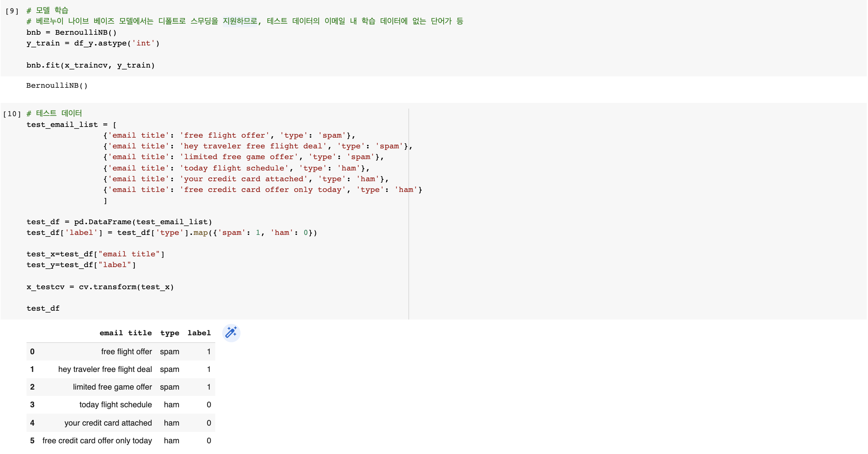Click the [10] cell execution indicator
Viewport: 868px width, 454px height.
(12, 114)
